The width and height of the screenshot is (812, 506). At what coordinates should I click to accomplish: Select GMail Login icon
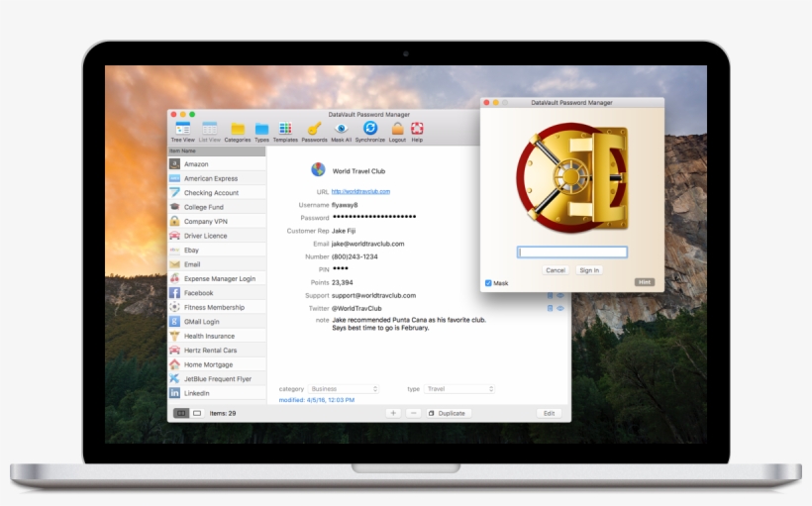pyautogui.click(x=174, y=321)
